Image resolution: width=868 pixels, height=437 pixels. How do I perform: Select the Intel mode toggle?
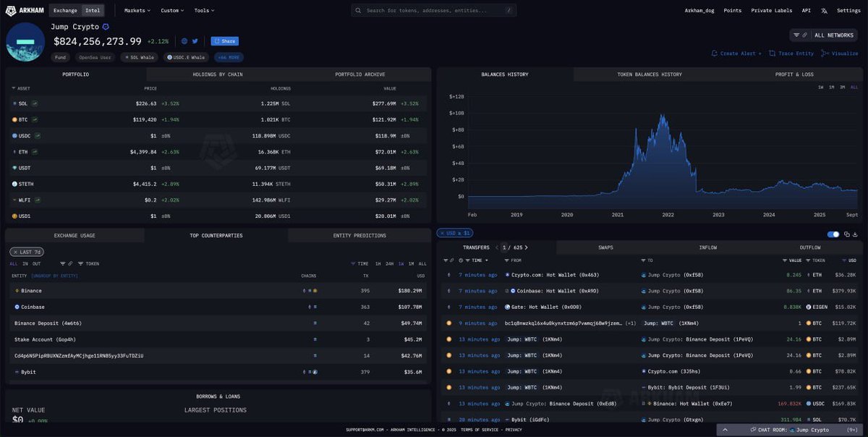coord(93,11)
